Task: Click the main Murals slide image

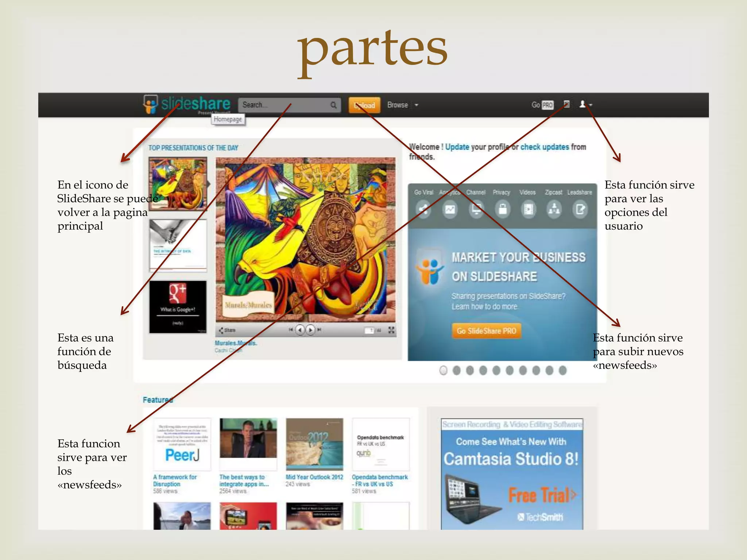Action: (x=305, y=240)
